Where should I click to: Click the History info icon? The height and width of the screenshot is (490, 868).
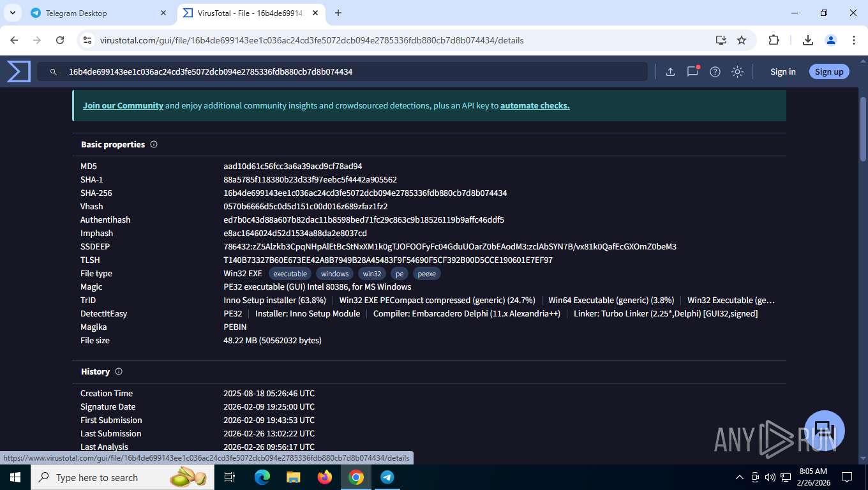tap(119, 371)
